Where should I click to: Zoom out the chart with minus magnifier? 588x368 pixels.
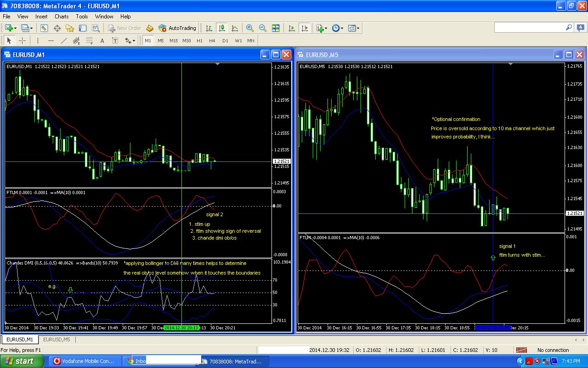point(262,28)
